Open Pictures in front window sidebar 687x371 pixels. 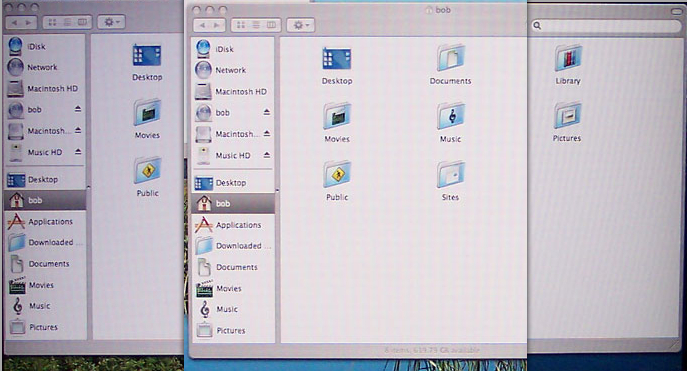click(233, 330)
